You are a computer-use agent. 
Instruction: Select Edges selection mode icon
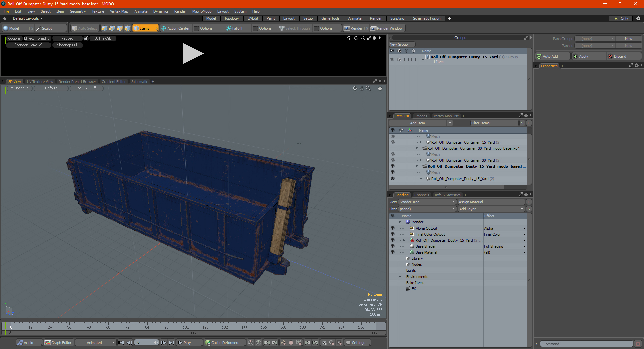pyautogui.click(x=112, y=28)
